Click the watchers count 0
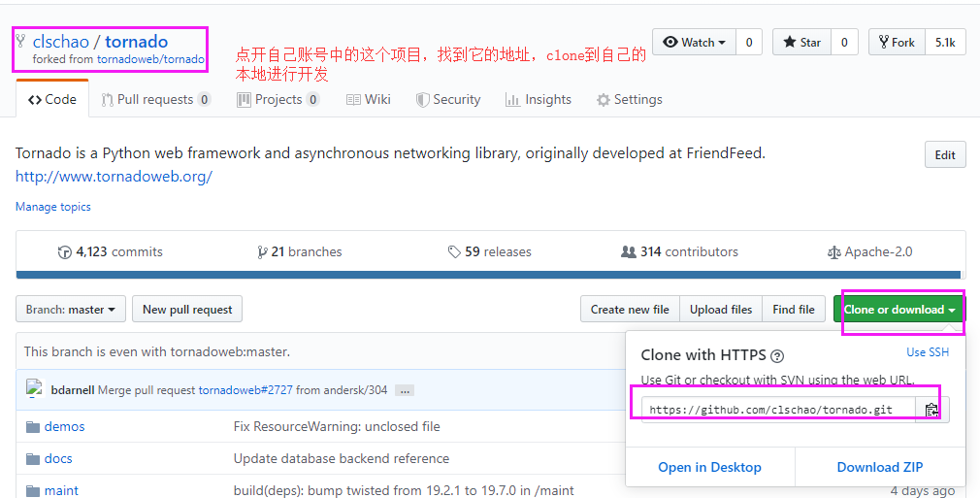The height and width of the screenshot is (498, 980). [x=749, y=42]
